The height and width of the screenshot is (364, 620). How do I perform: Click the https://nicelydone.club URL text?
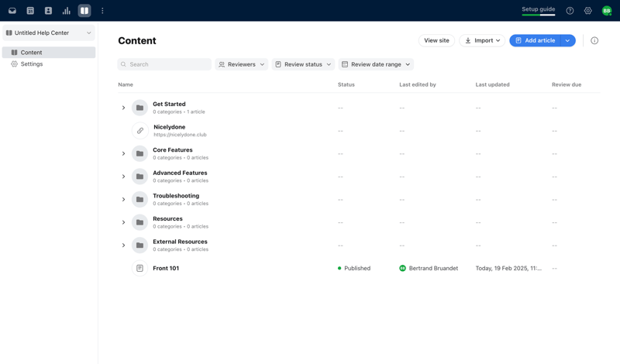pyautogui.click(x=180, y=135)
